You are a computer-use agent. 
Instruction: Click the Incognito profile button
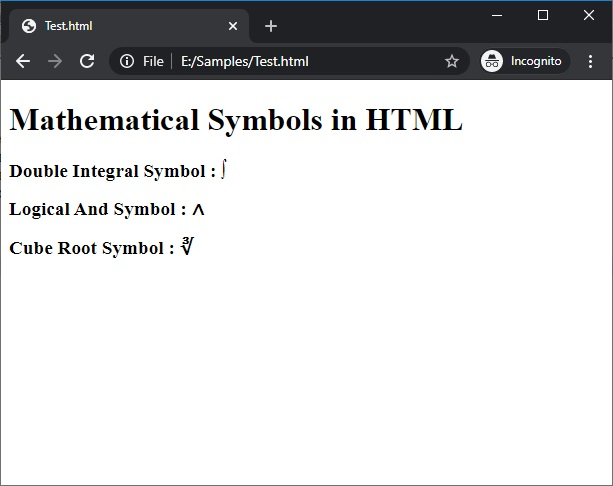[x=524, y=61]
